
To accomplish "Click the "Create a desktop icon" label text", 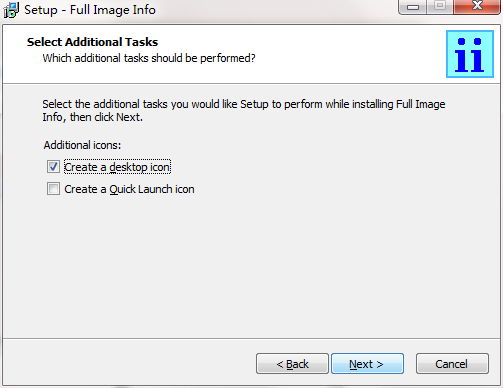I will 117,167.
